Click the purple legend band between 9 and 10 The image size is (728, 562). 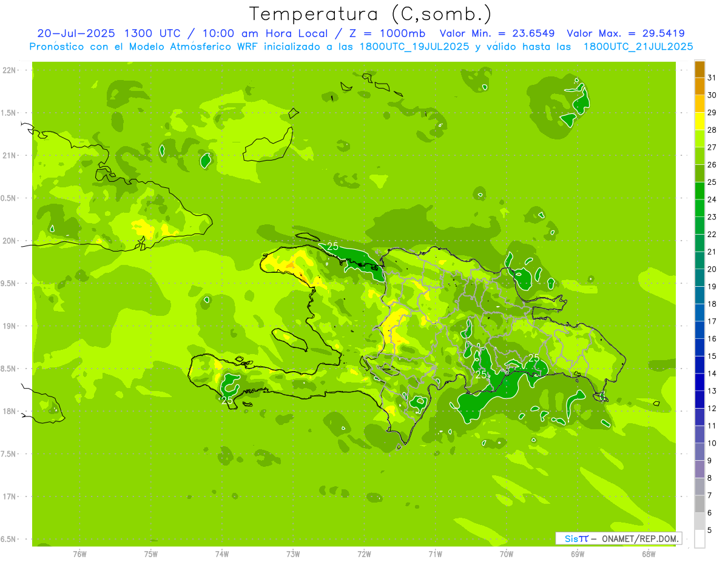[699, 452]
